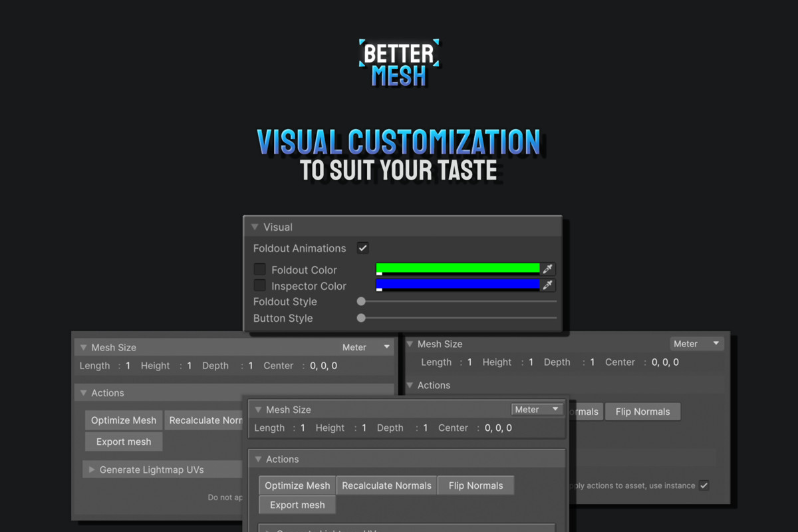
Task: Select the Length value in the right panel
Action: pos(469,362)
